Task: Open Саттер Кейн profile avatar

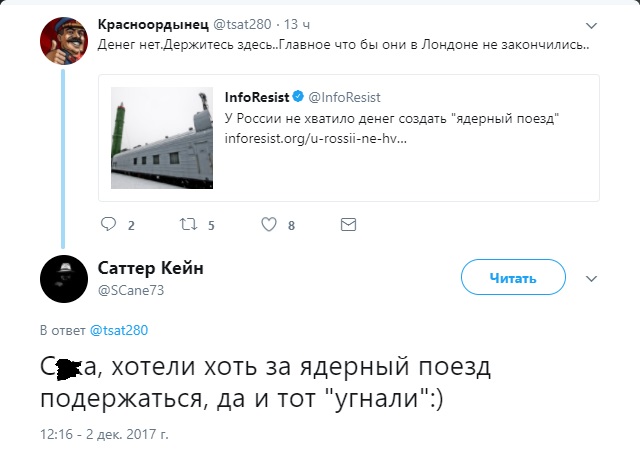Action: [x=63, y=278]
